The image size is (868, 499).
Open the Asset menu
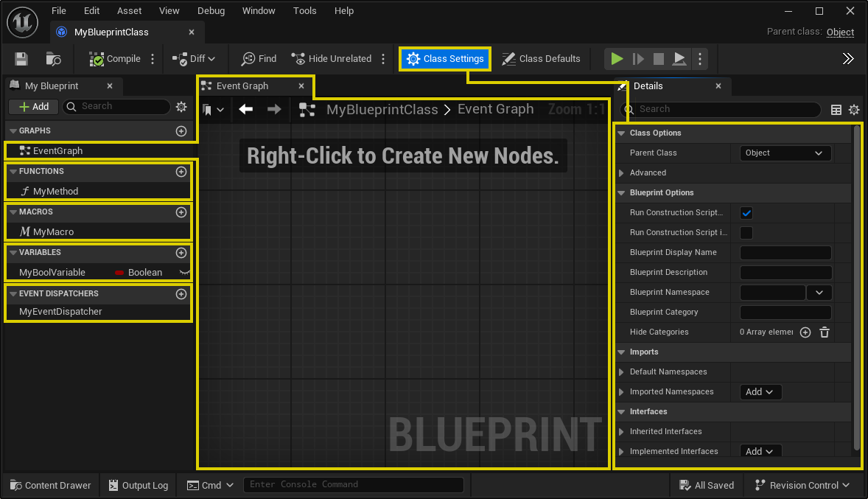[x=129, y=10]
